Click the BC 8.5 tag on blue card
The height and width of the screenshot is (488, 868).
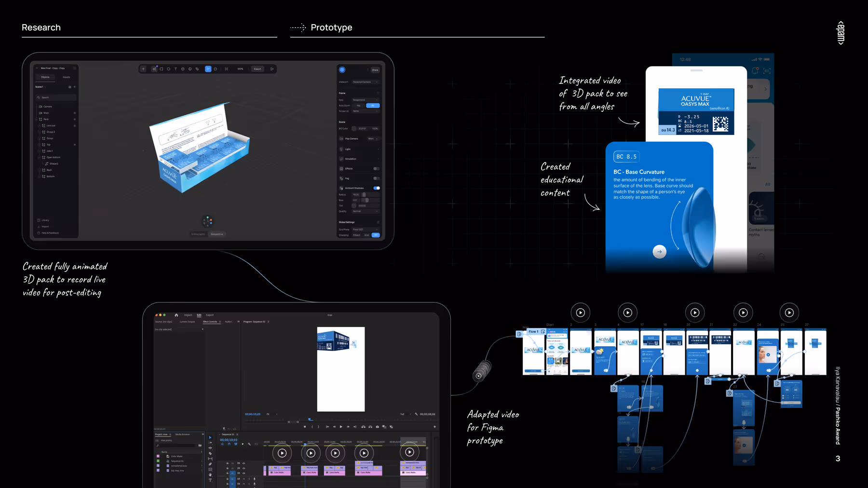pos(626,157)
